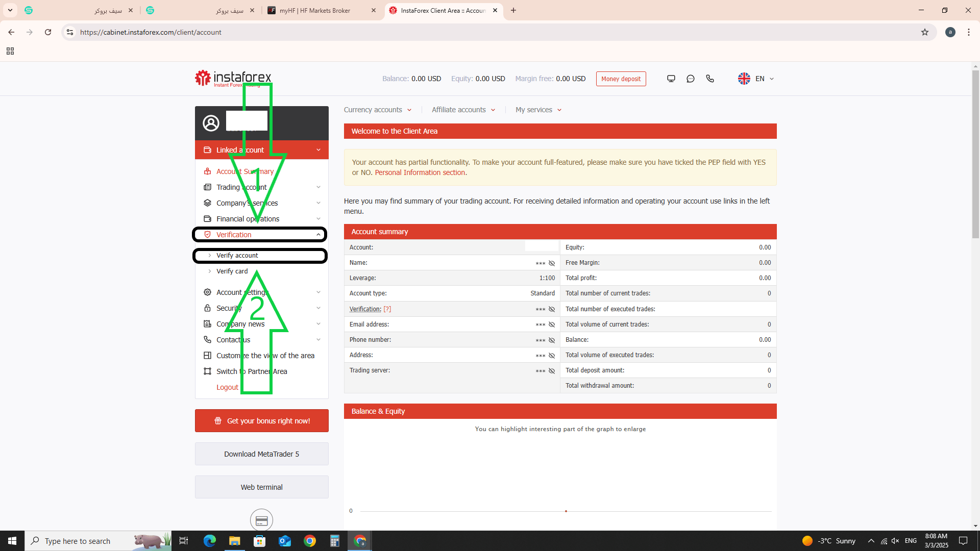Expand the Linked account section
Screen dimensions: 980x551
[262, 150]
